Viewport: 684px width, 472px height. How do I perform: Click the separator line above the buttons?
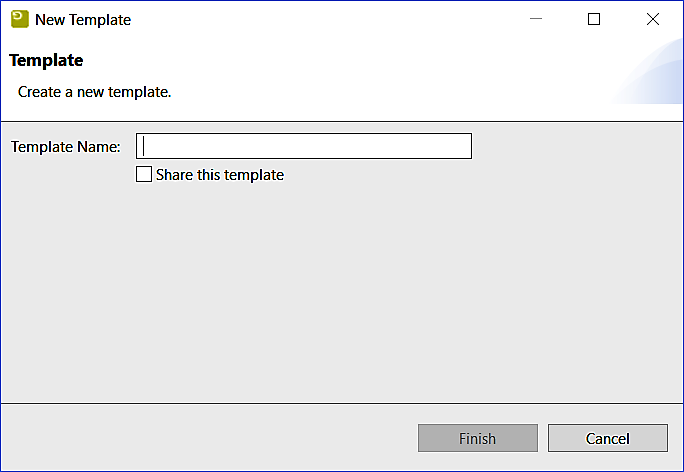pos(342,404)
